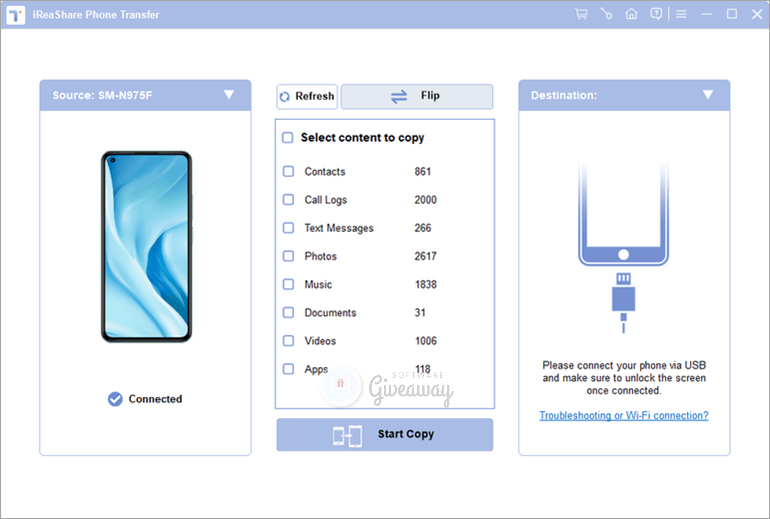This screenshot has height=519, width=770.
Task: Click the Apps label
Action: (x=316, y=369)
